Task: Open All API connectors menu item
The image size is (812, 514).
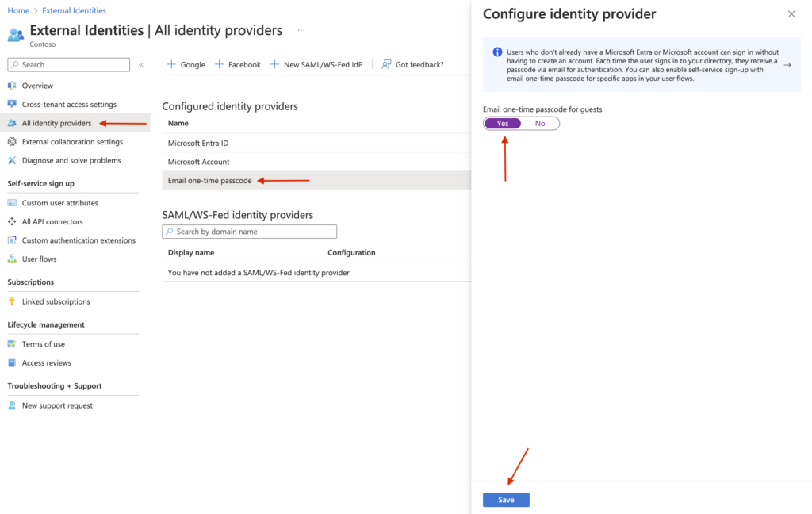Action: pos(52,222)
